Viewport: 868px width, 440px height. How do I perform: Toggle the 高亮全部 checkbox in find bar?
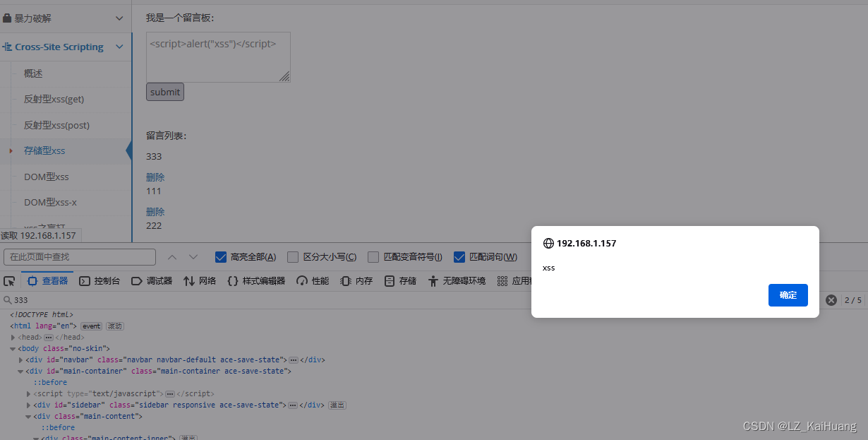[x=221, y=256]
